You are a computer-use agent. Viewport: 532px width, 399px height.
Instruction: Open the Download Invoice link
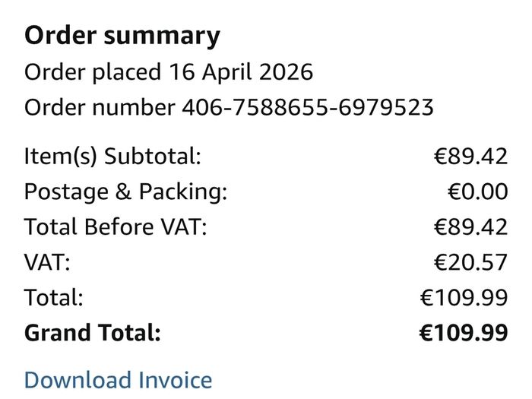click(x=118, y=380)
